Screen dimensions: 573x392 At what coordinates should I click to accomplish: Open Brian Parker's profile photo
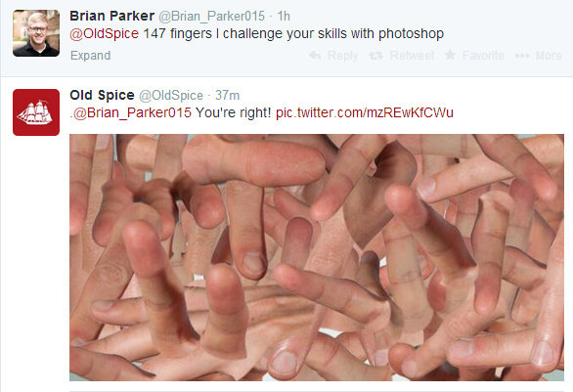pos(36,33)
